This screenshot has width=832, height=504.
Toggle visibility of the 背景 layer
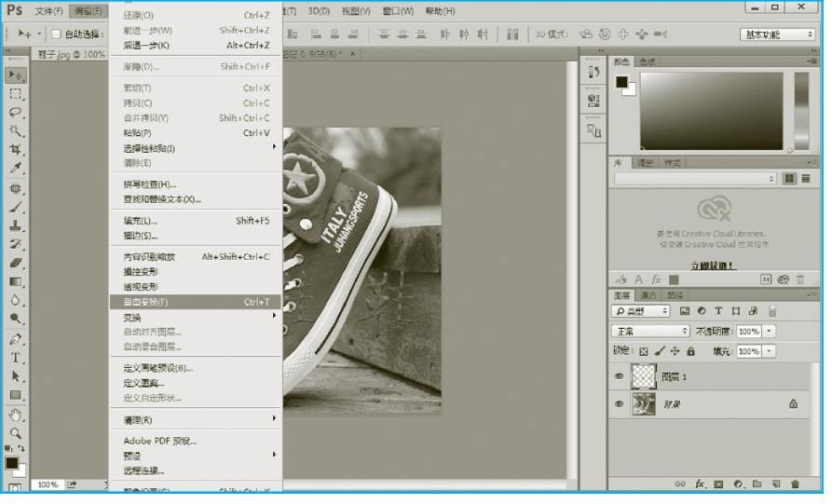pos(619,404)
